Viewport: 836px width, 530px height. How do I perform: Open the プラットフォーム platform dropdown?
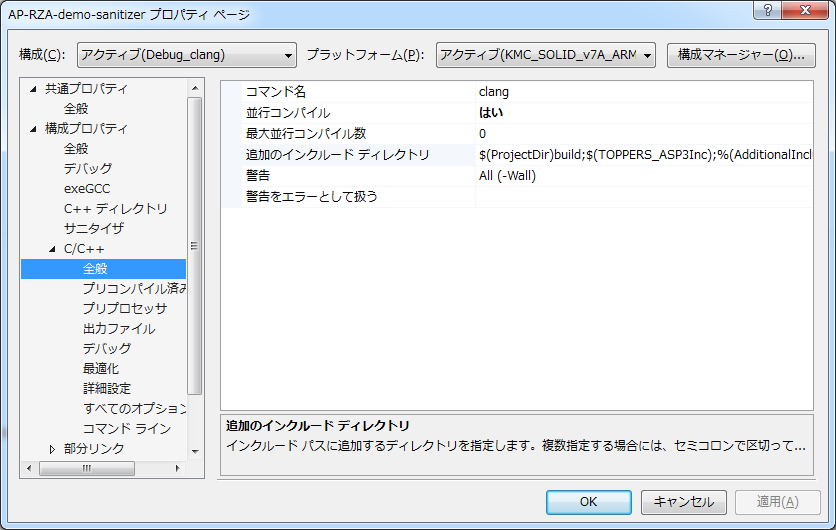[x=545, y=54]
